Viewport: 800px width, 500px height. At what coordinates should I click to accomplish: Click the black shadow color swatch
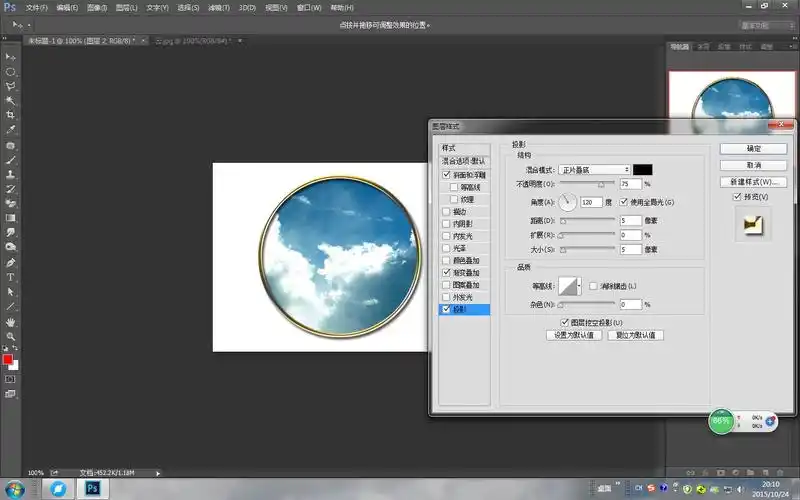tap(643, 170)
